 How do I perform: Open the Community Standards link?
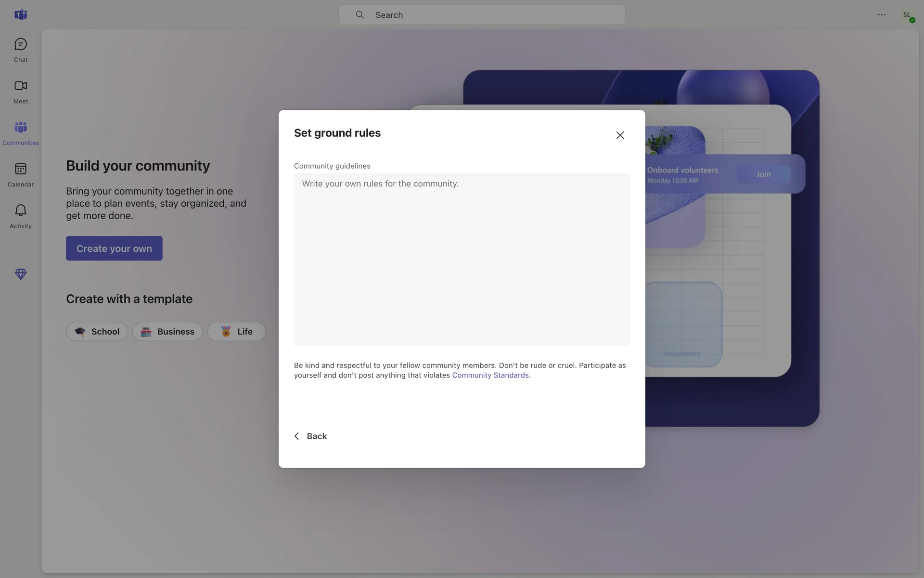click(x=490, y=375)
